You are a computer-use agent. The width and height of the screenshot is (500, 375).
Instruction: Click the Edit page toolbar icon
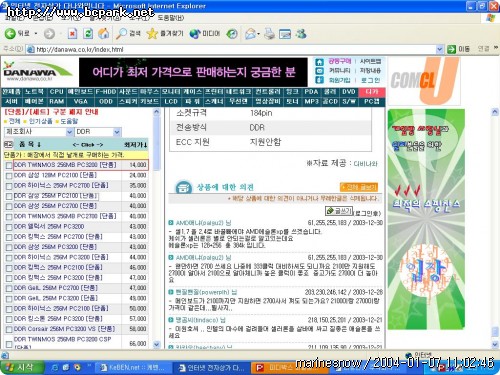point(285,34)
